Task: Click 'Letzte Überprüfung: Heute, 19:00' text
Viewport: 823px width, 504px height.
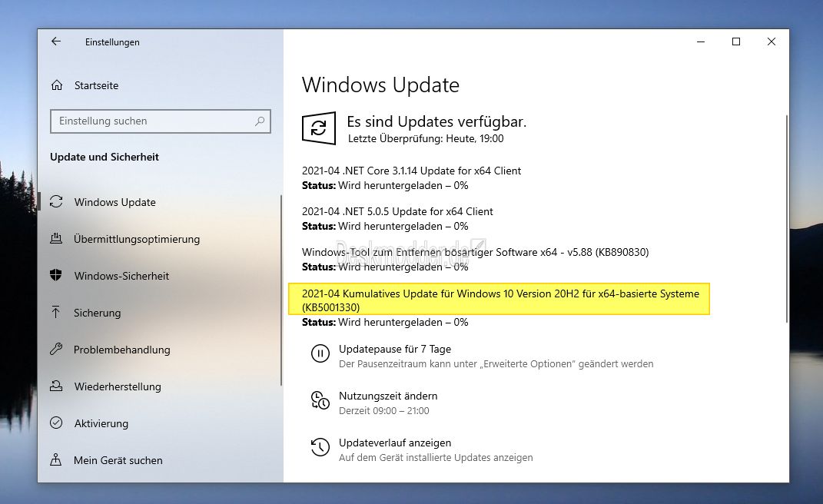Action: [426, 138]
